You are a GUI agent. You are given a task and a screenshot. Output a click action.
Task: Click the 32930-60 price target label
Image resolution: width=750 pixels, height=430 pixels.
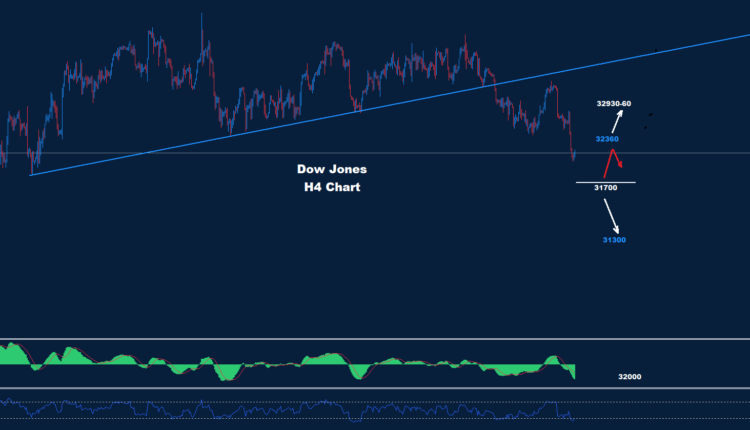coord(614,103)
